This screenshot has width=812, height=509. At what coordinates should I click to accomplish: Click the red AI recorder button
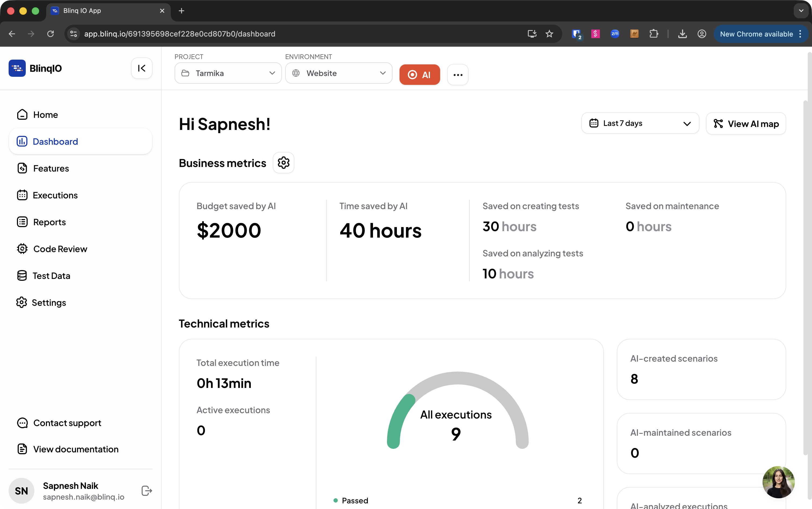[419, 75]
